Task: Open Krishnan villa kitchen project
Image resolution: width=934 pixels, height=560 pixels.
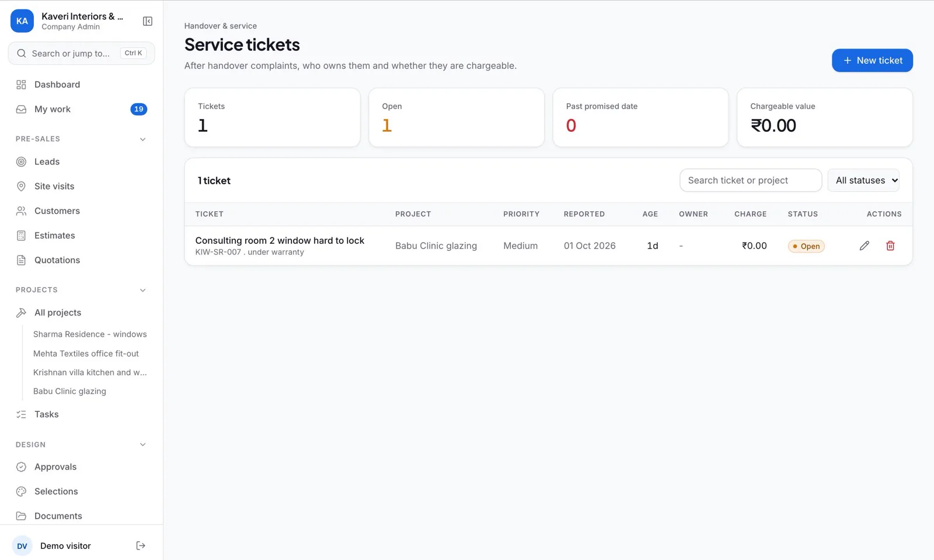Action: coord(90,372)
